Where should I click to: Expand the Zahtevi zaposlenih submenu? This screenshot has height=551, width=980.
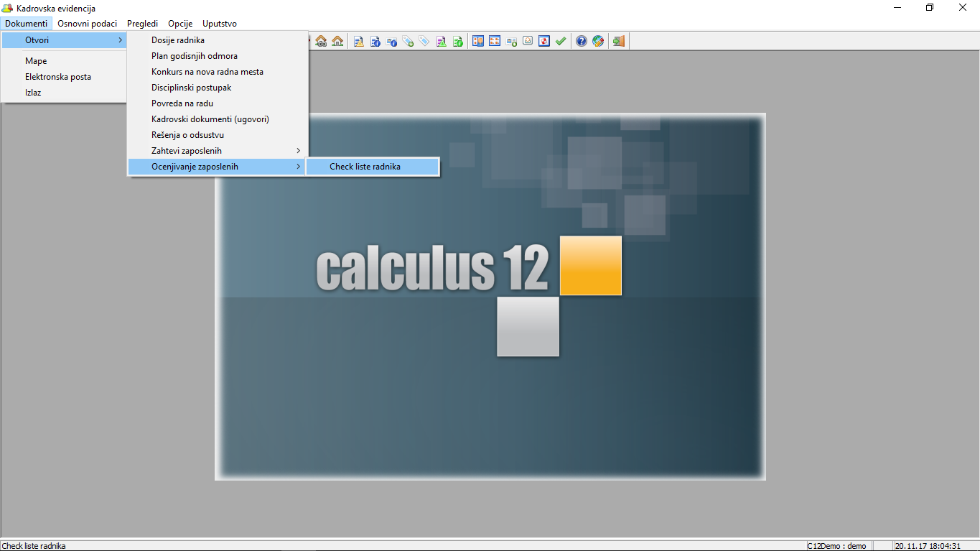[218, 151]
